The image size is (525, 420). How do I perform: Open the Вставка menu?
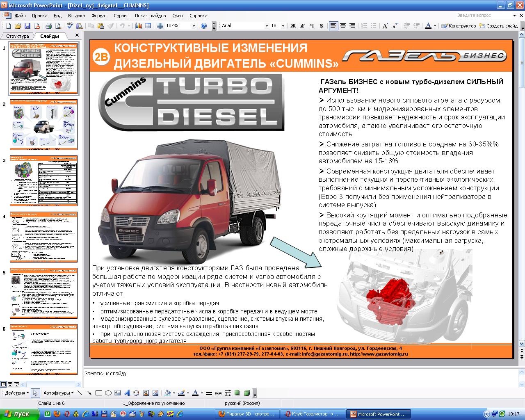(77, 16)
